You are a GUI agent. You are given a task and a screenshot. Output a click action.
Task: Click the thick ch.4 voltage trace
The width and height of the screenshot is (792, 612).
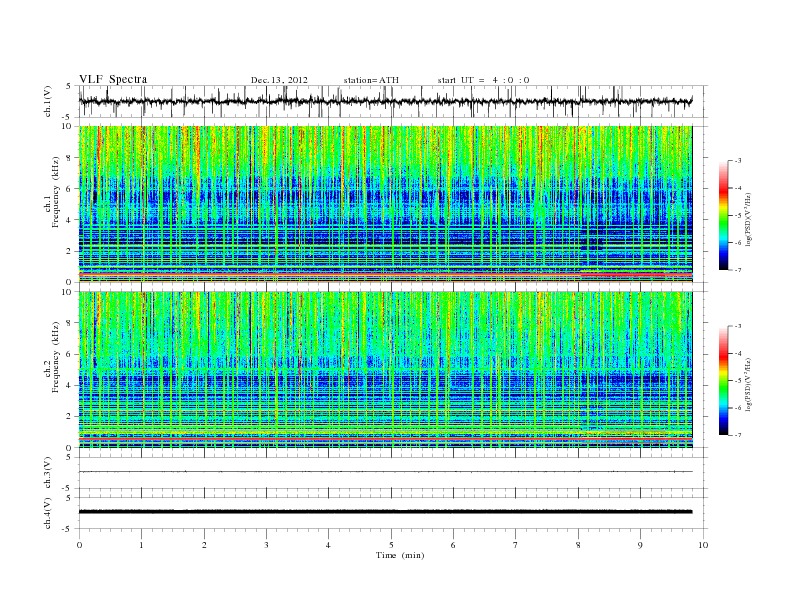(385, 512)
